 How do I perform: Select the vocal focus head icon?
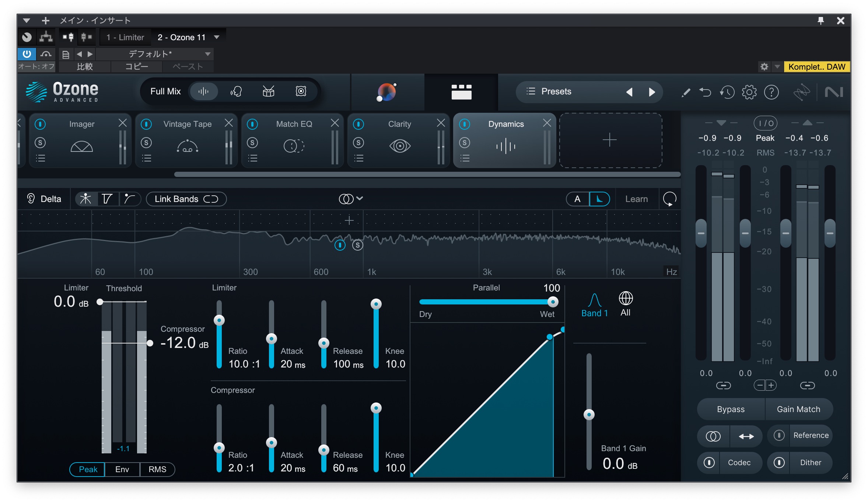click(x=236, y=91)
